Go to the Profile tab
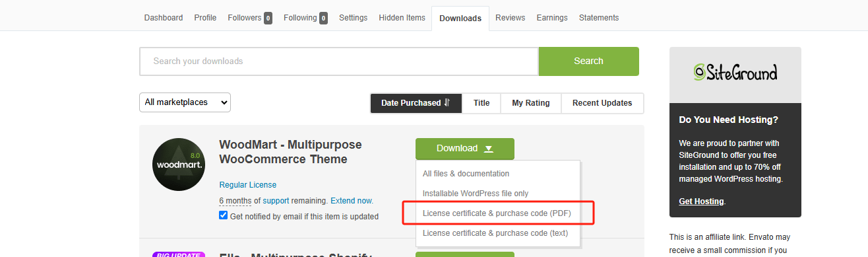 [205, 18]
